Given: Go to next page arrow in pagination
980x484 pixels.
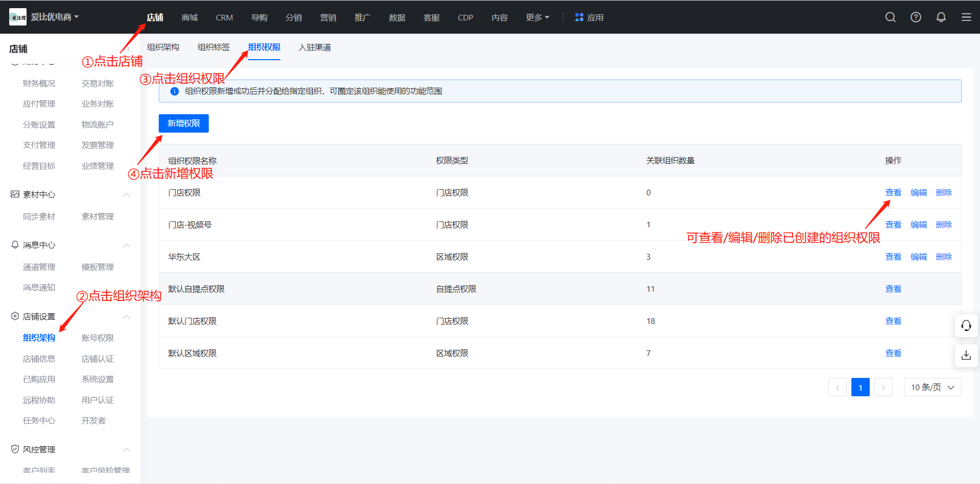Looking at the screenshot, I should pos(883,387).
